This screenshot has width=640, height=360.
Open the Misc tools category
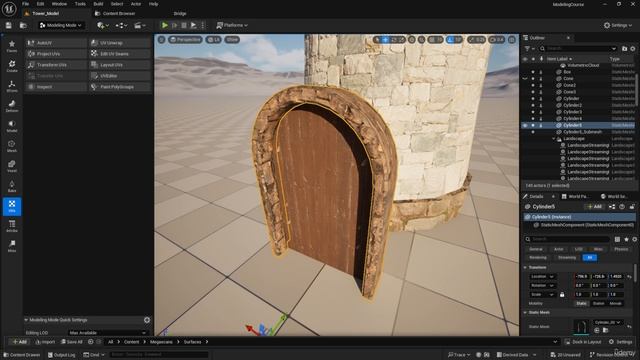[12, 246]
